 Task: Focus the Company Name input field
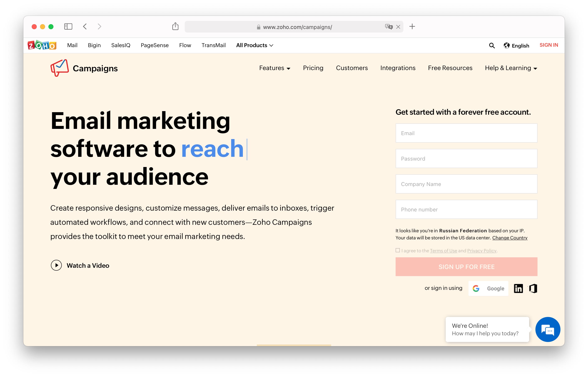tap(466, 184)
